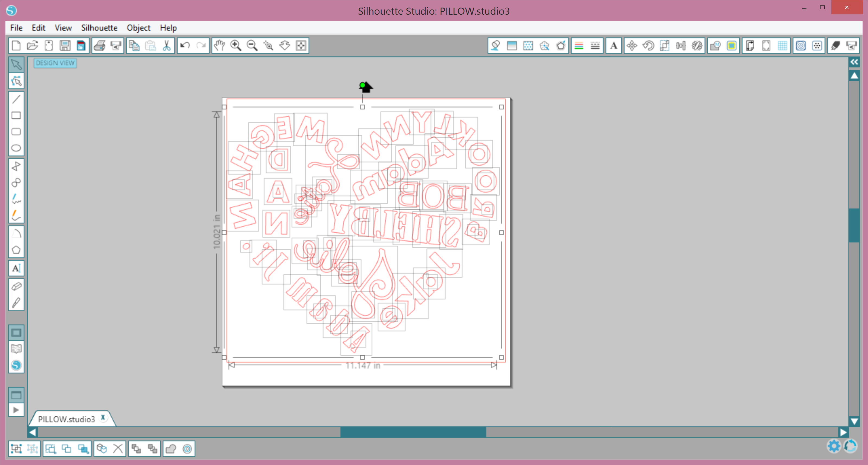This screenshot has height=465, width=868.
Task: Open the Fill Gradient panel
Action: pos(512,46)
